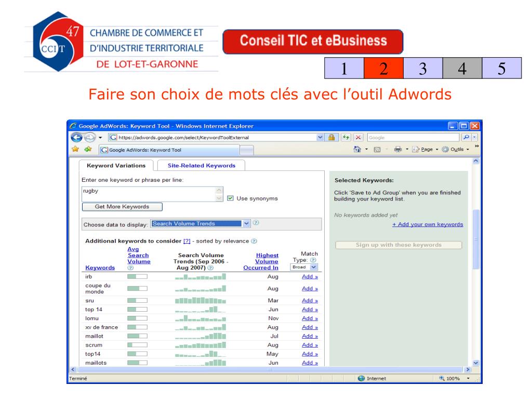
Task: Click the 100% zoom level control
Action: tap(449, 378)
